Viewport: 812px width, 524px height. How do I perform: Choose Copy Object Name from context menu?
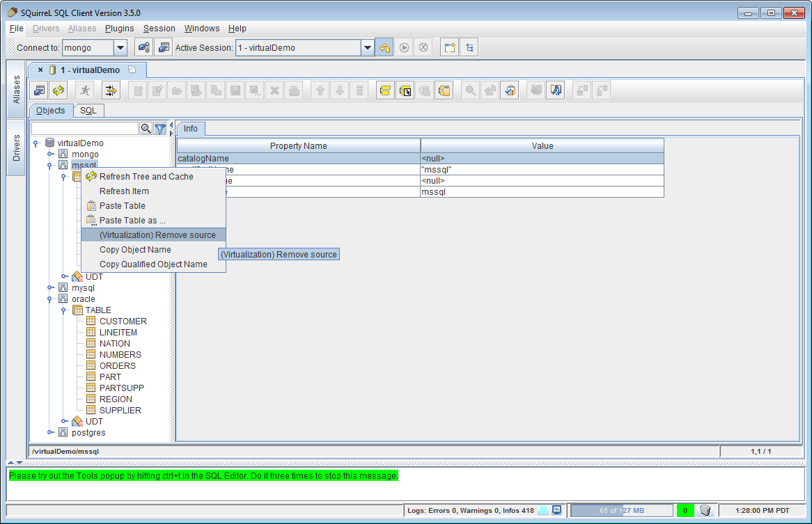pos(154,249)
